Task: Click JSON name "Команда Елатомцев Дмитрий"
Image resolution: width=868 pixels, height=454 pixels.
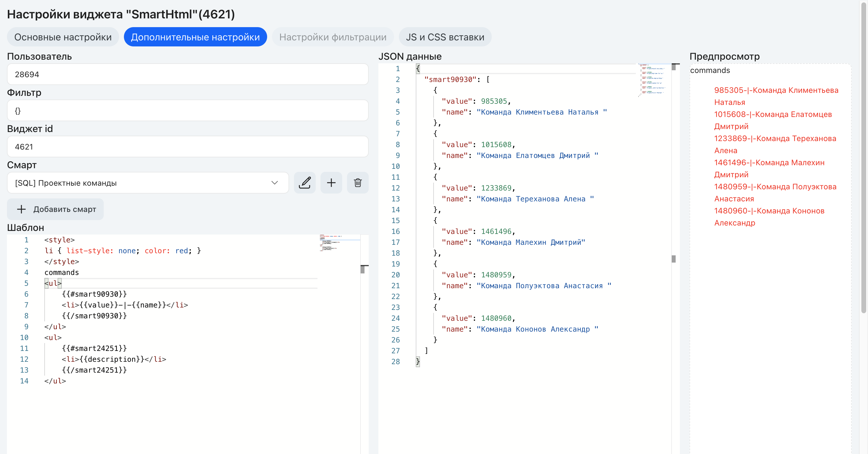Action: coord(537,156)
